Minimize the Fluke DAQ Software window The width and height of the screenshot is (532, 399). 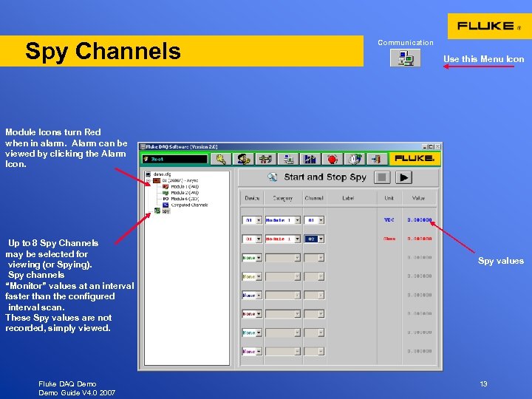(x=425, y=146)
